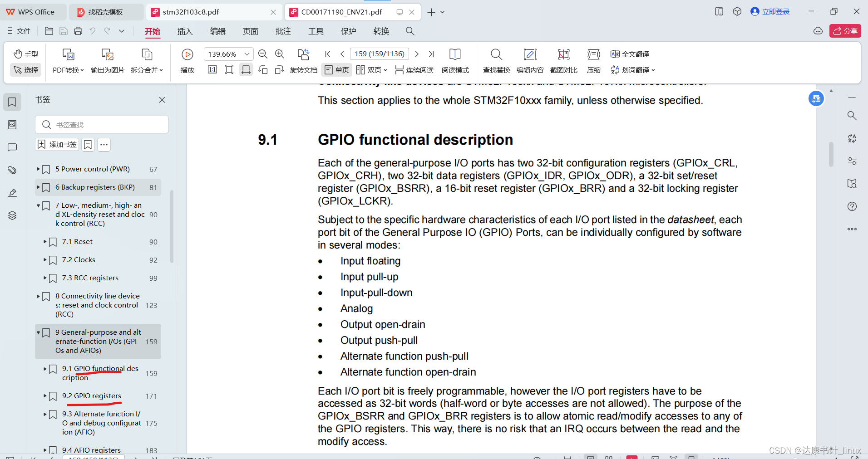Toggle fit width view icon

[x=246, y=69]
